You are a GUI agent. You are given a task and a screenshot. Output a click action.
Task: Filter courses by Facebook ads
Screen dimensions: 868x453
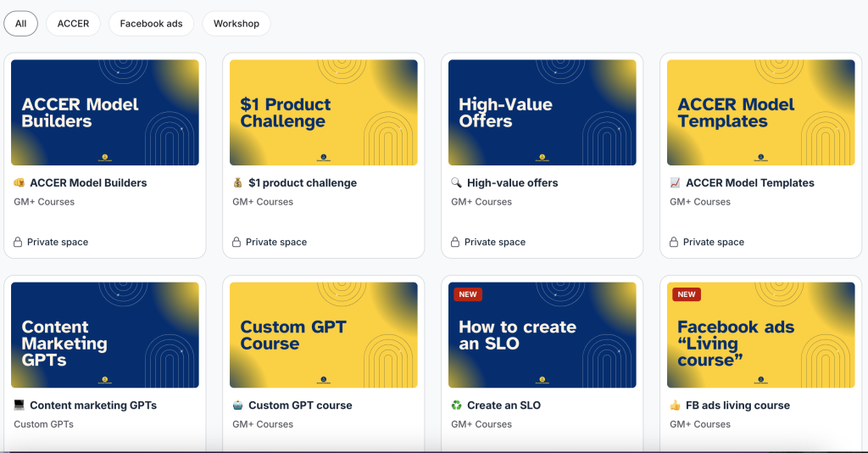click(x=151, y=24)
